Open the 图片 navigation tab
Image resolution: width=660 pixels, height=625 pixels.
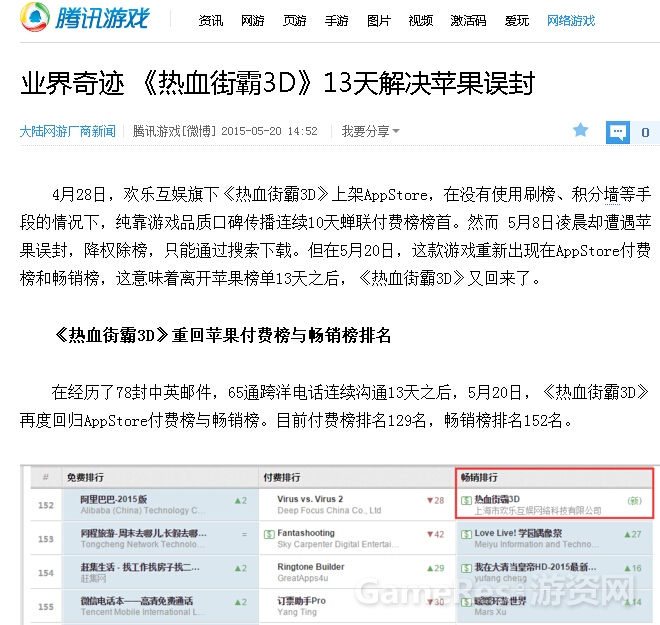coord(379,21)
